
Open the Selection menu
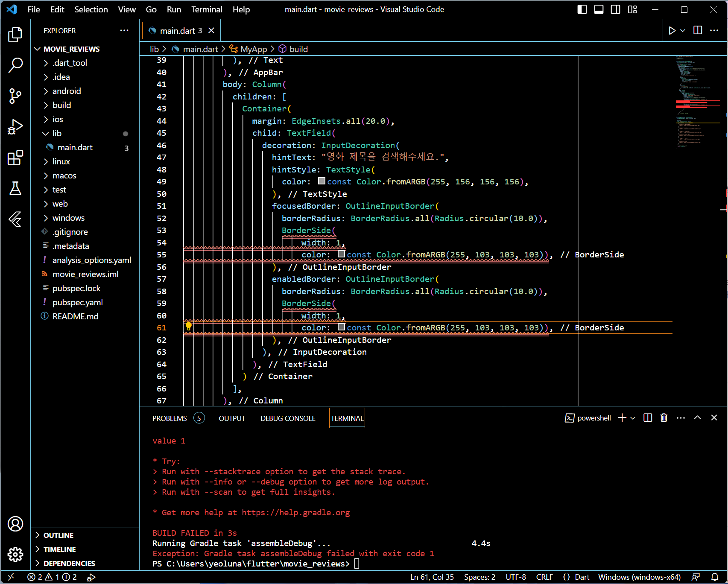[x=91, y=9]
